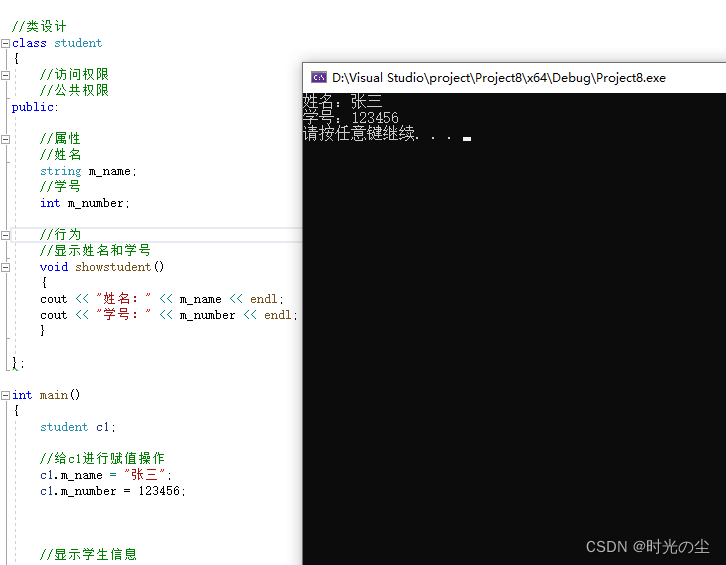
Task: Collapse the //访问权限 comment block
Action: (x=6, y=75)
